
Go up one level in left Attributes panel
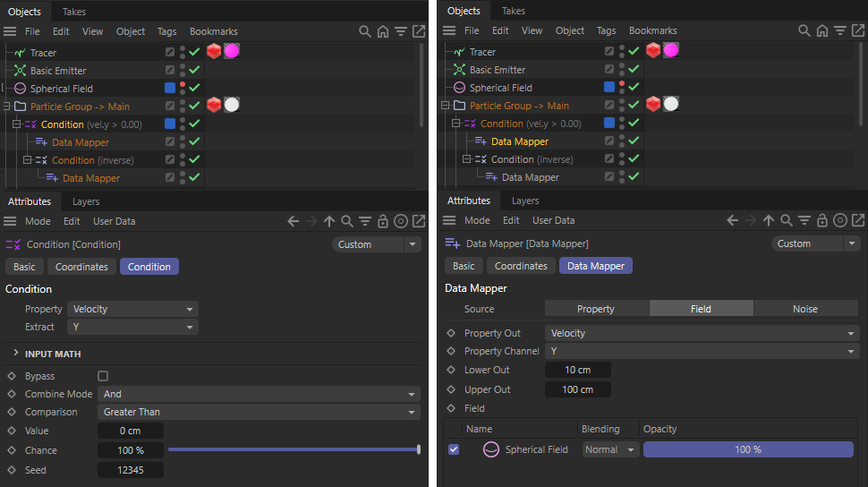tap(329, 222)
